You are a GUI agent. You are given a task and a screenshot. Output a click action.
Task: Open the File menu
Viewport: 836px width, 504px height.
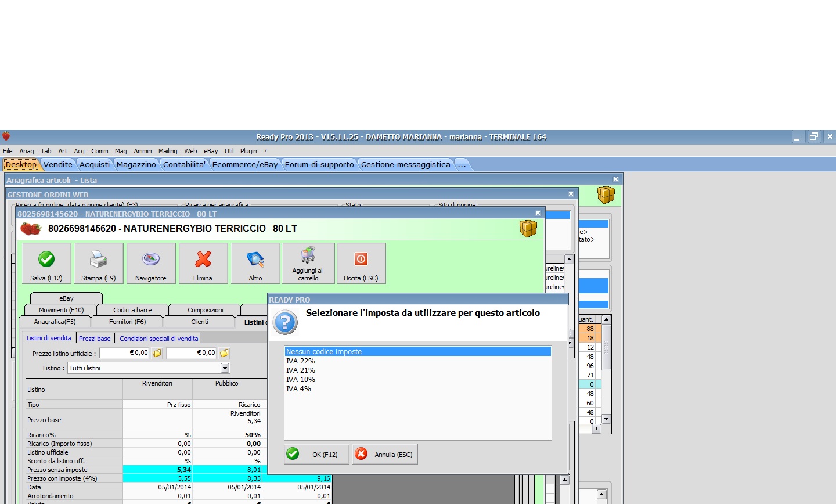(x=8, y=151)
